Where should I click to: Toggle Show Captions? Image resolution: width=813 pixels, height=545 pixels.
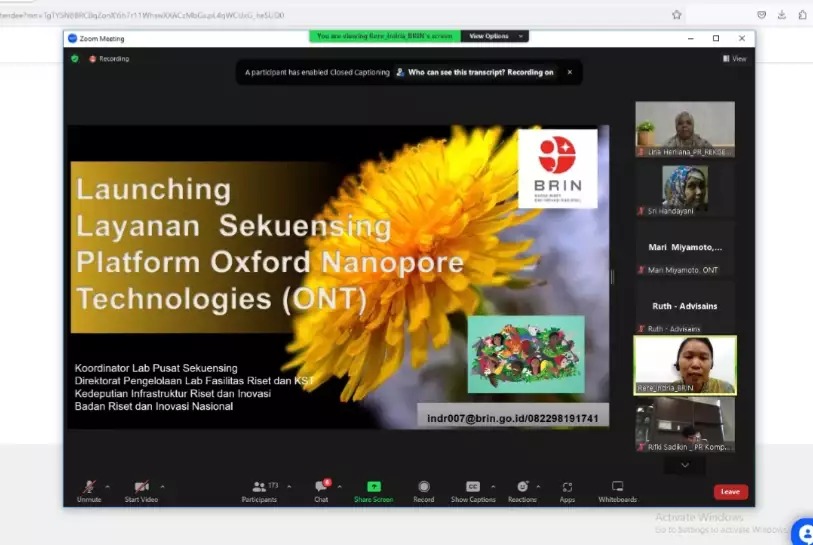tap(473, 487)
